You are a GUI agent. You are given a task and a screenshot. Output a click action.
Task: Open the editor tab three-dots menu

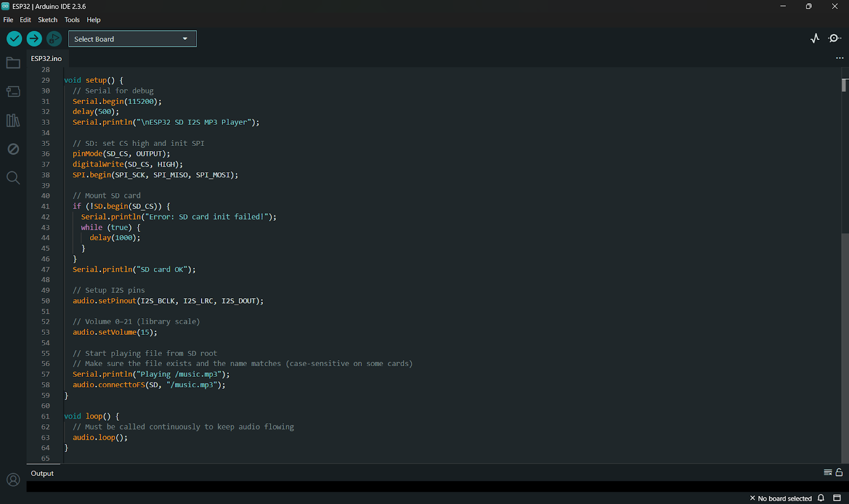coord(839,58)
